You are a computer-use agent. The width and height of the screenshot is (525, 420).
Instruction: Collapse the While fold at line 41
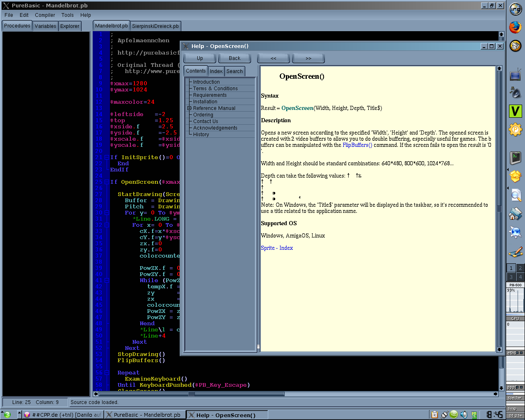[107, 281]
